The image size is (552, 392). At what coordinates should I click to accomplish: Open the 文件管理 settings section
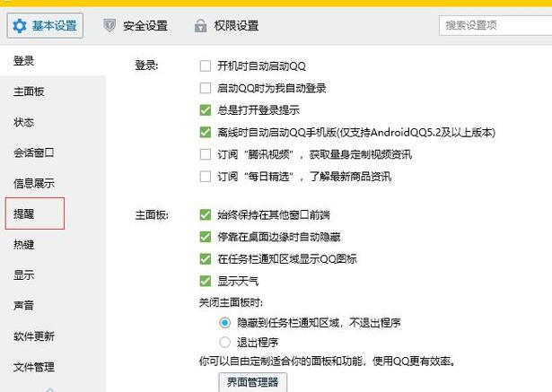pos(53,367)
